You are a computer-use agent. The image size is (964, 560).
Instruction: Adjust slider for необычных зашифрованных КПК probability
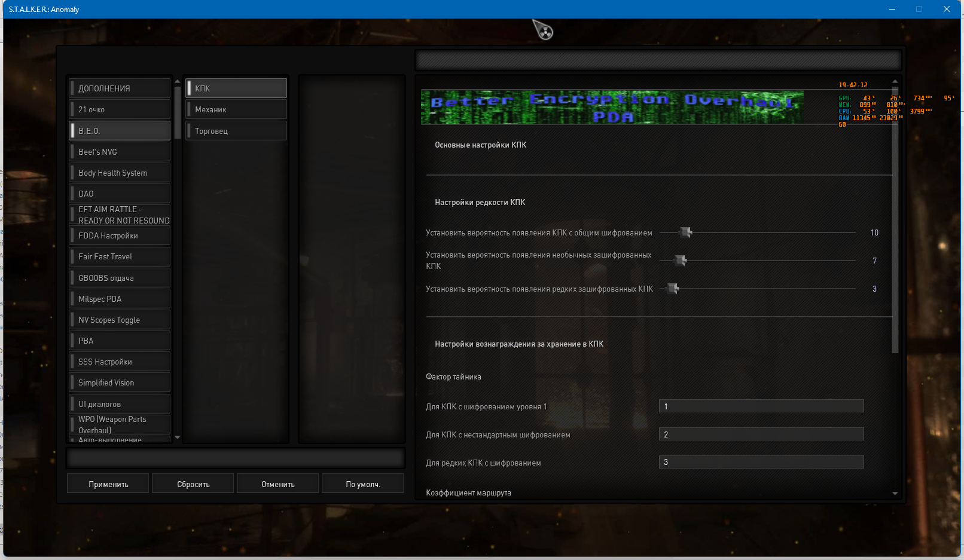pos(681,261)
